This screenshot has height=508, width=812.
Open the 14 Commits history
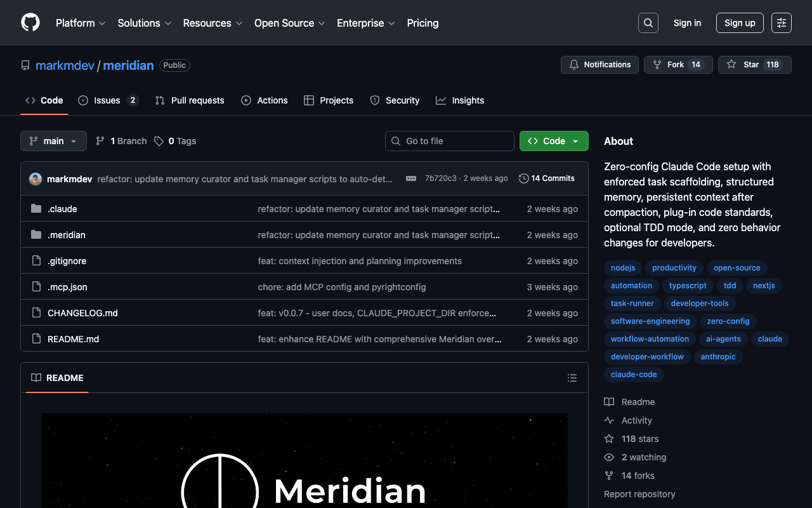[x=546, y=178]
